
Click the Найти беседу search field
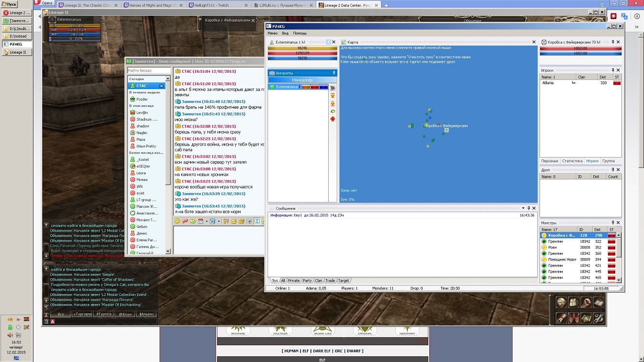[149, 70]
